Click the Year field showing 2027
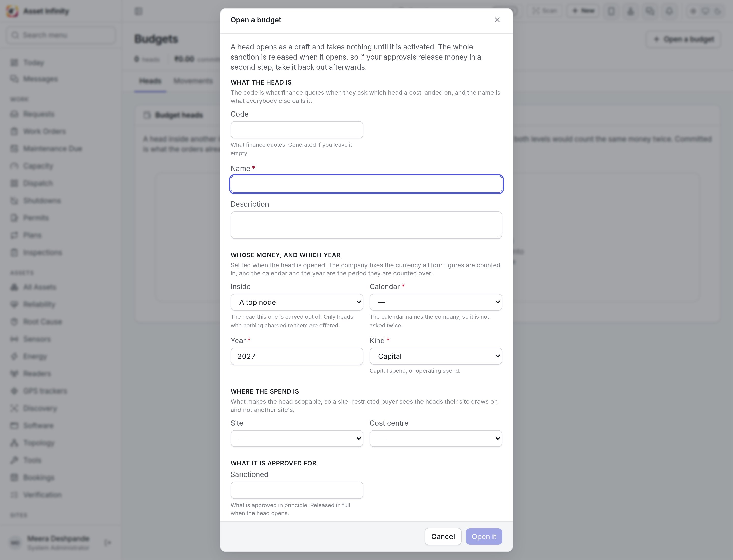Viewport: 733px width, 560px height. [x=297, y=356]
